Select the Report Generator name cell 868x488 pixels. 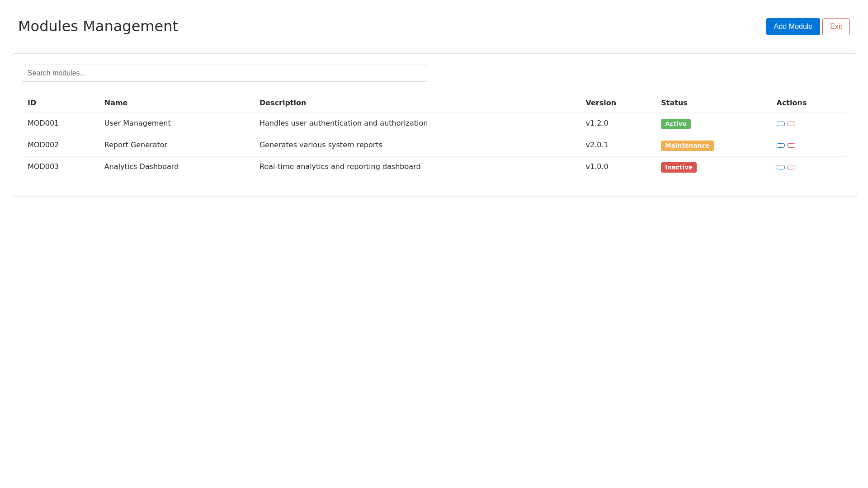click(x=136, y=145)
